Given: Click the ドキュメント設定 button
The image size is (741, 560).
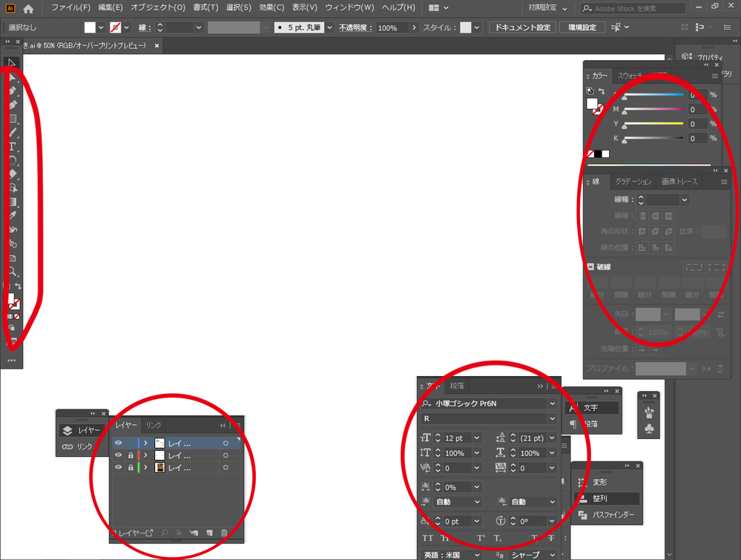Looking at the screenshot, I should pos(522,27).
